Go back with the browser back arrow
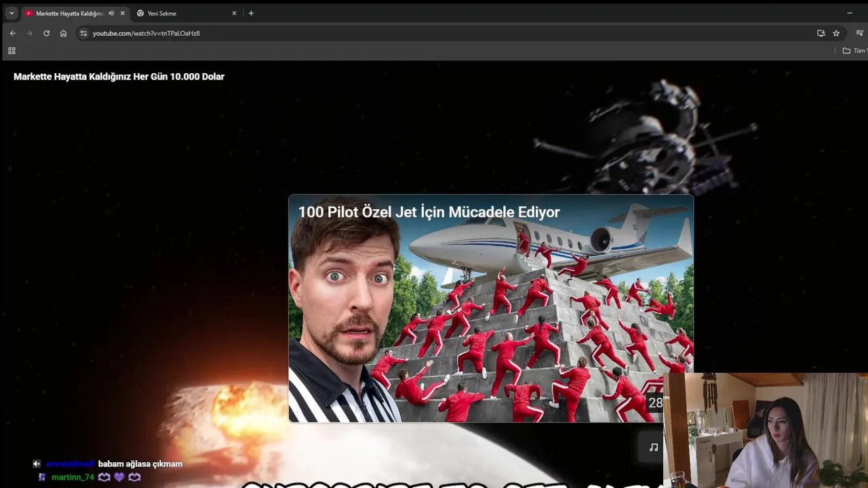868x488 pixels. (12, 33)
